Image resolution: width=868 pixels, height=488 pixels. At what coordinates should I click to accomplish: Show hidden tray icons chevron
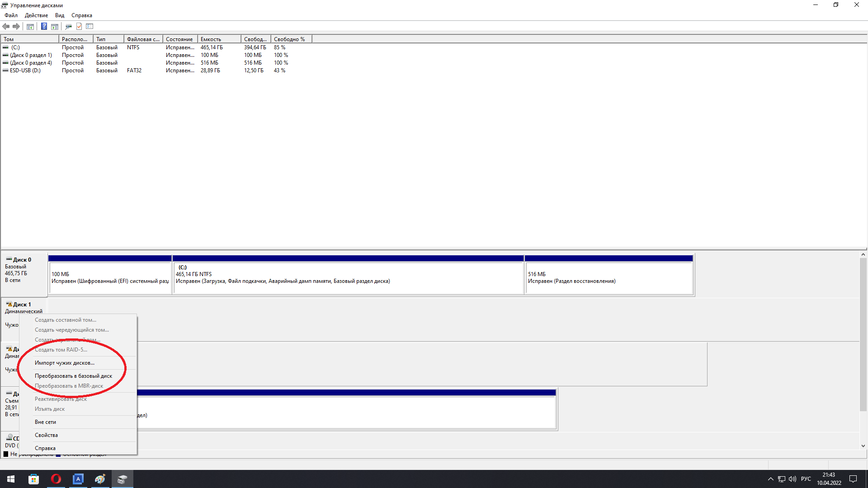pyautogui.click(x=770, y=479)
